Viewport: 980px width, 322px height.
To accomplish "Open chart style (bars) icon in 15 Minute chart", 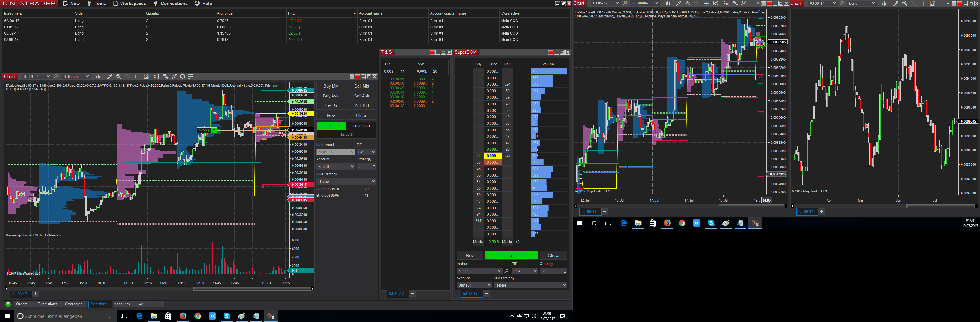I will [98, 76].
